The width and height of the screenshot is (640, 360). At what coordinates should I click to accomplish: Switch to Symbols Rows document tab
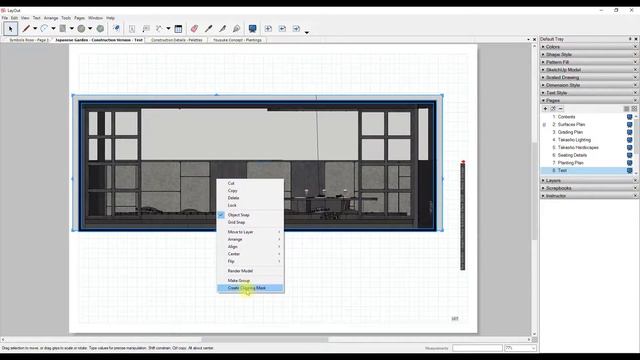click(28, 40)
